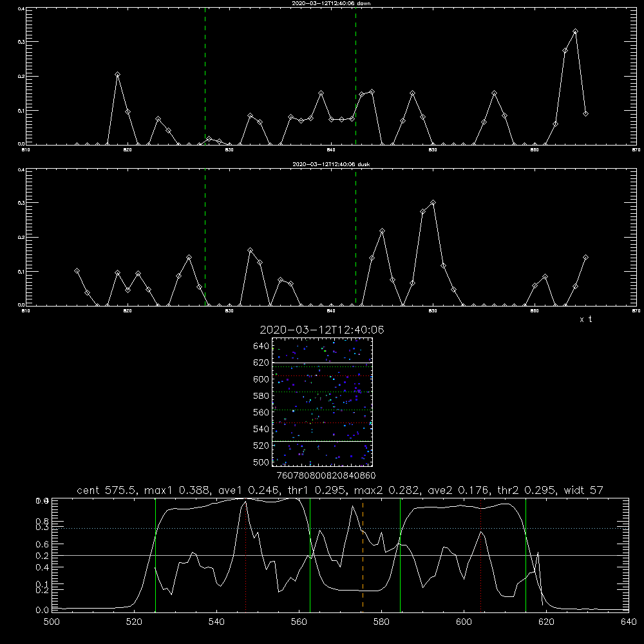
Task: Click right green dashed line in dawn plot
Action: coord(355,76)
